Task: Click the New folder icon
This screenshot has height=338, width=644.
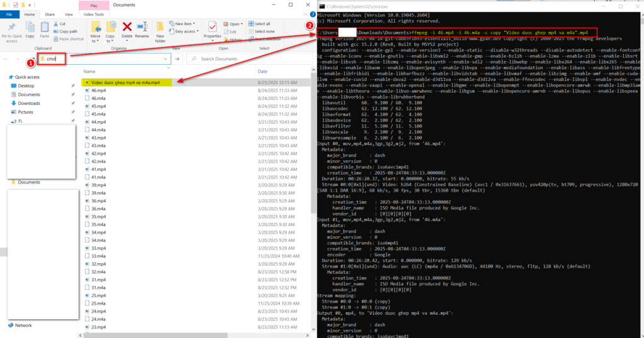Action: click(160, 28)
